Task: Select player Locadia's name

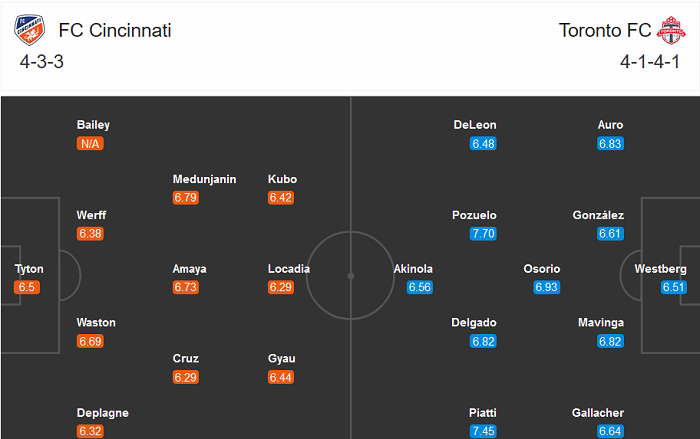Action: point(289,269)
